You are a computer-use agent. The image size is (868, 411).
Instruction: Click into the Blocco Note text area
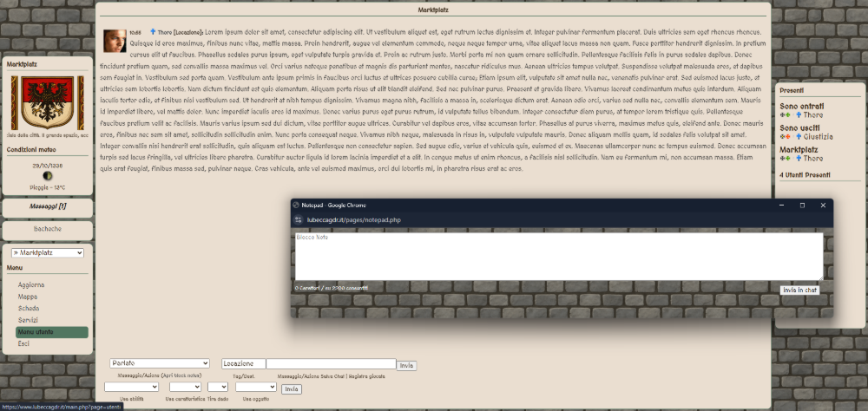tap(558, 257)
